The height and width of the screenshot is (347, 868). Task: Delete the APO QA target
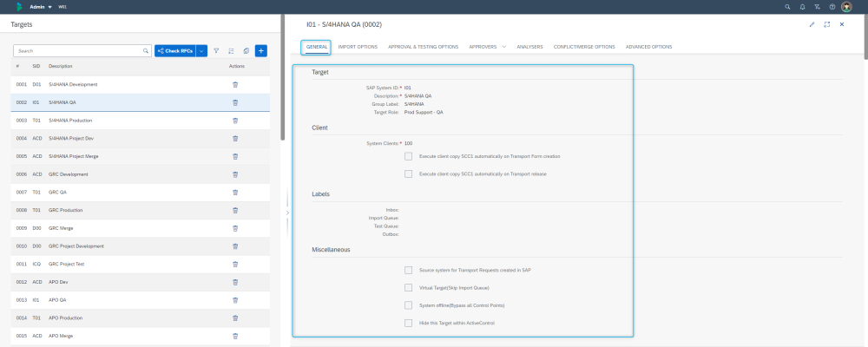click(x=235, y=300)
